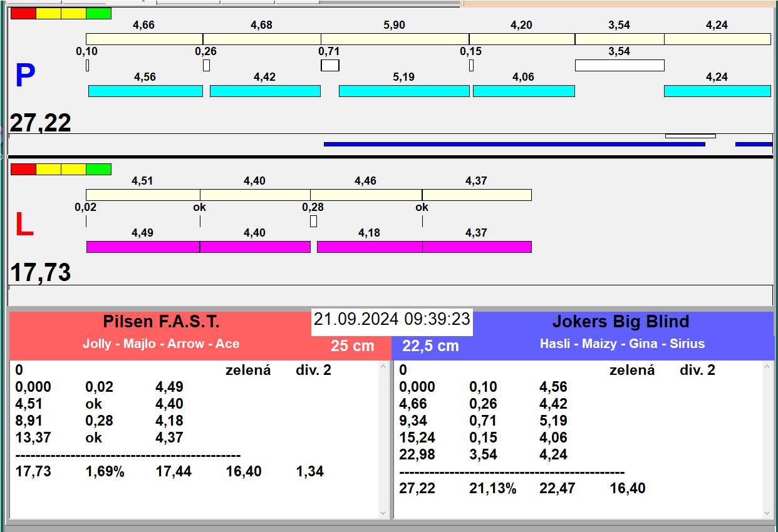
Task: Click the green start light in lane P
Action: [98, 13]
